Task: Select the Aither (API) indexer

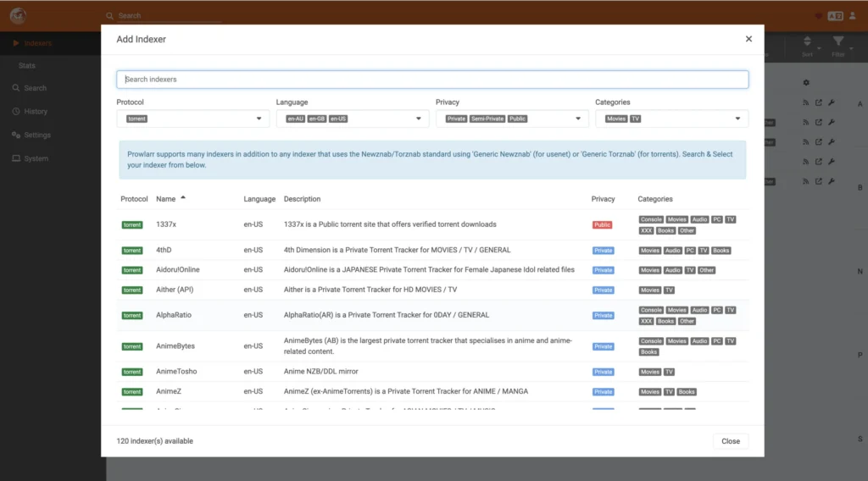Action: tap(432, 290)
